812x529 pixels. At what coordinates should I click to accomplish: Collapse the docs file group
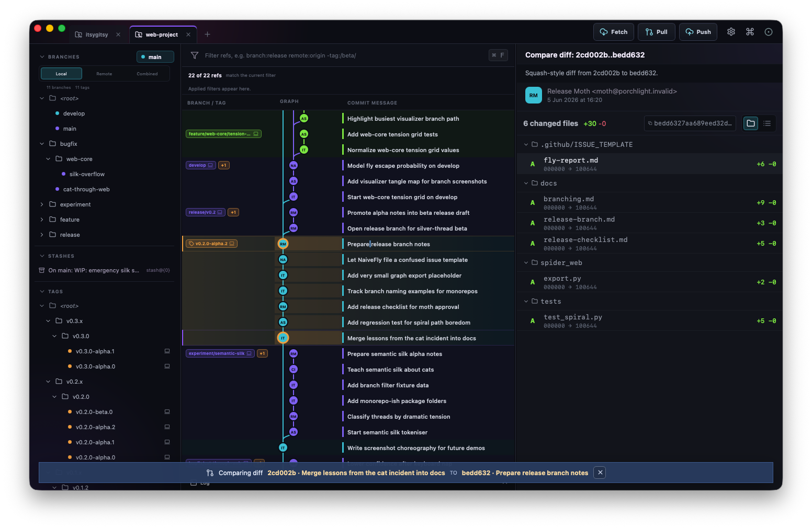click(526, 183)
